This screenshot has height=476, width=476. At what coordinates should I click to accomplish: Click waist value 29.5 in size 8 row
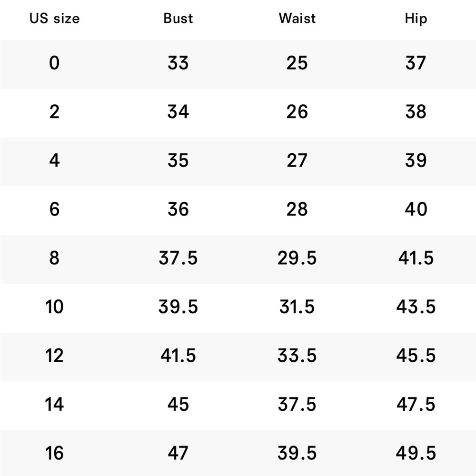pos(297,258)
